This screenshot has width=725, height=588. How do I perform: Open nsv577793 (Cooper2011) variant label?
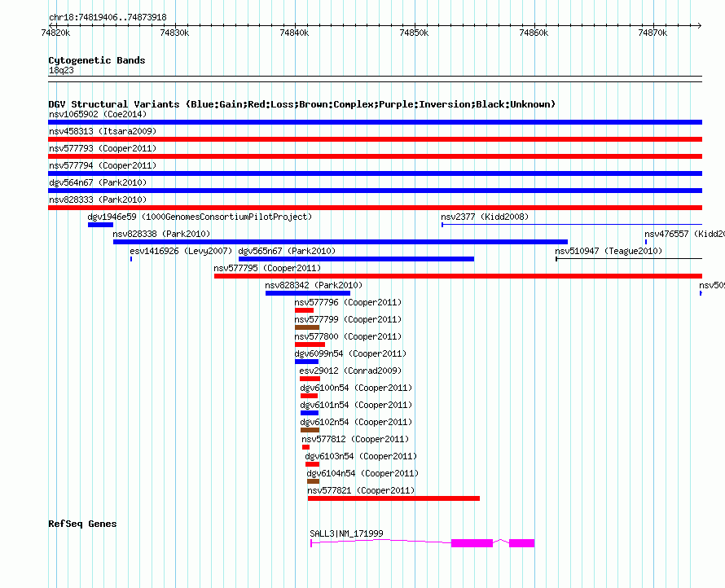click(103, 148)
